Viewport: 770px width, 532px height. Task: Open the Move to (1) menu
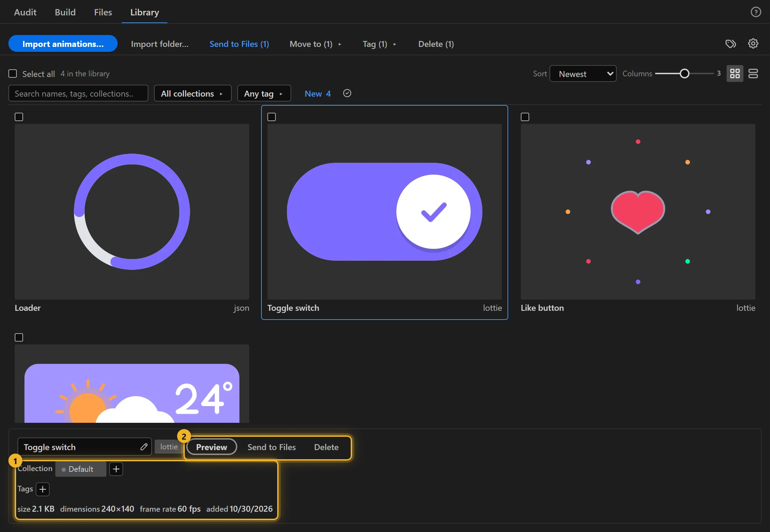tap(315, 44)
